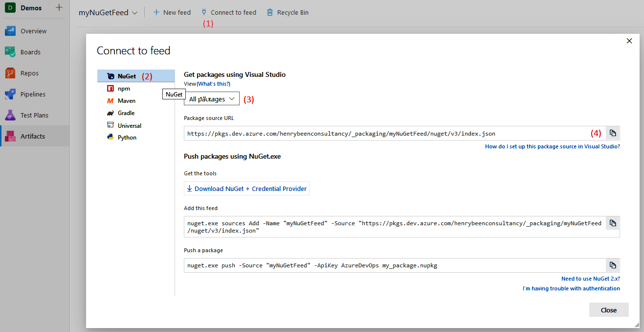Open the All packages view dropdown
This screenshot has width=644, height=332.
212,99
